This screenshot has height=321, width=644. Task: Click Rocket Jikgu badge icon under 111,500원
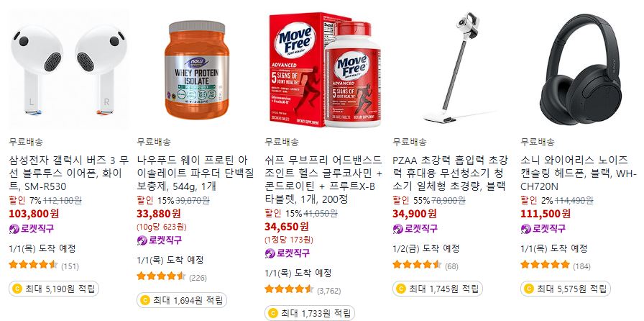(526, 229)
